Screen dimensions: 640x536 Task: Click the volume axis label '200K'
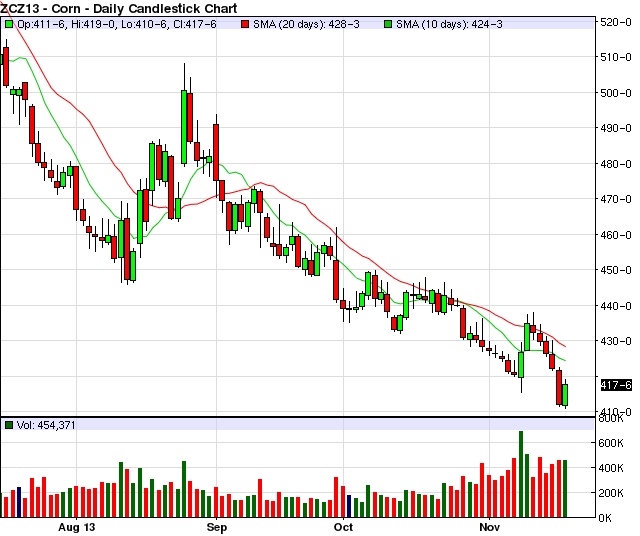pos(611,493)
